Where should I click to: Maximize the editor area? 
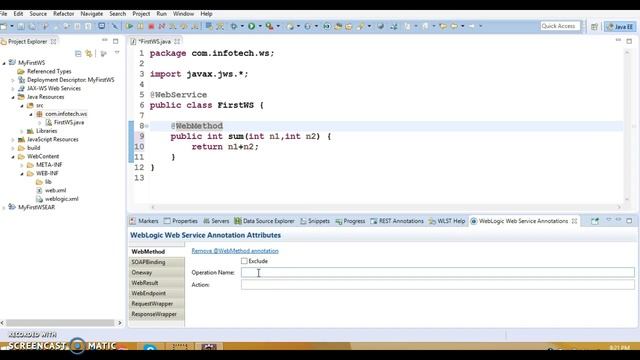click(x=629, y=41)
